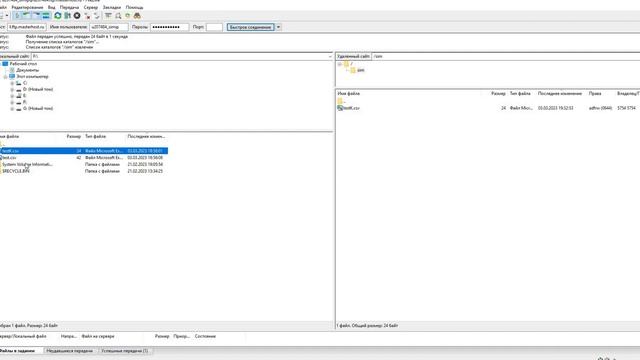Click the Этот компьютер computer icon
The image size is (640, 360).
[x=12, y=76]
